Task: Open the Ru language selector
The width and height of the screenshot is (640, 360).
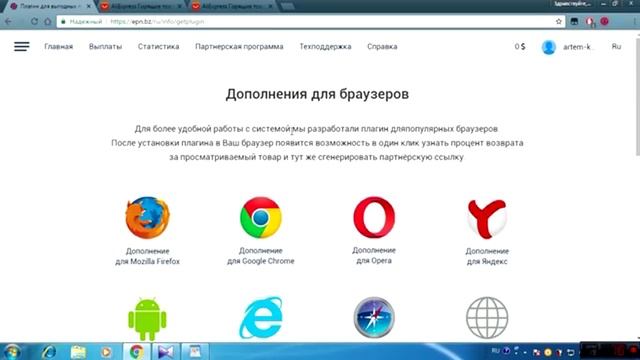Action: click(x=616, y=47)
